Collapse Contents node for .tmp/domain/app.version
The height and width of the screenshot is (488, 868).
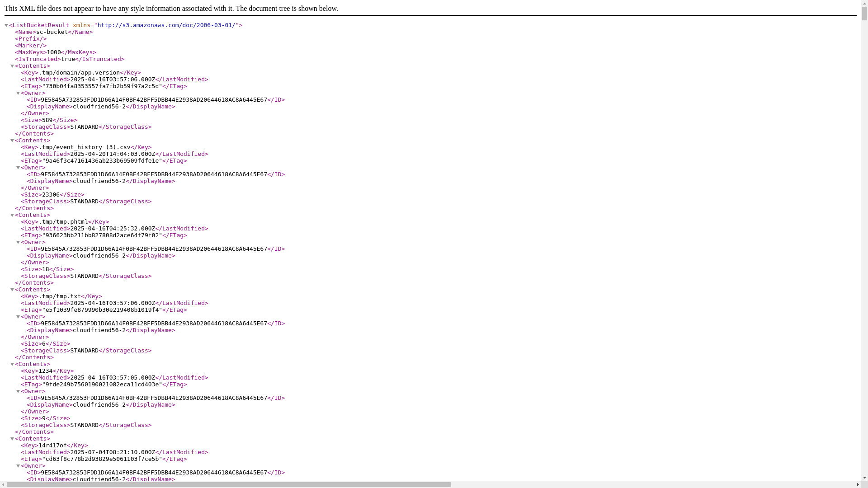coord(12,66)
